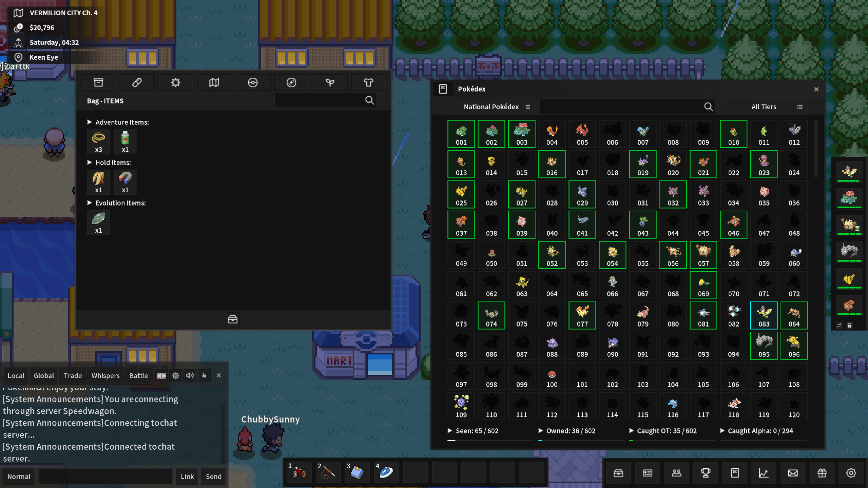Viewport: 868px width, 488px height.
Task: Switch to the Battle chat tab
Action: 139,375
